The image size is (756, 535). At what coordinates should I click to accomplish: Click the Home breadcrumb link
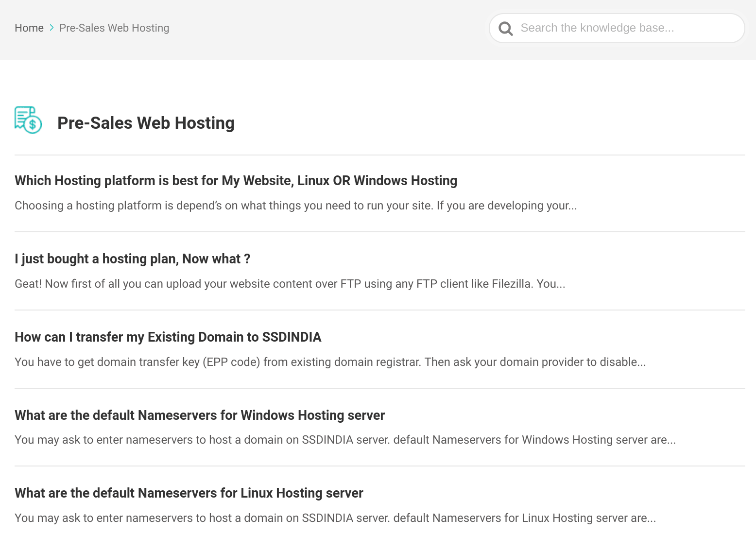pyautogui.click(x=29, y=28)
